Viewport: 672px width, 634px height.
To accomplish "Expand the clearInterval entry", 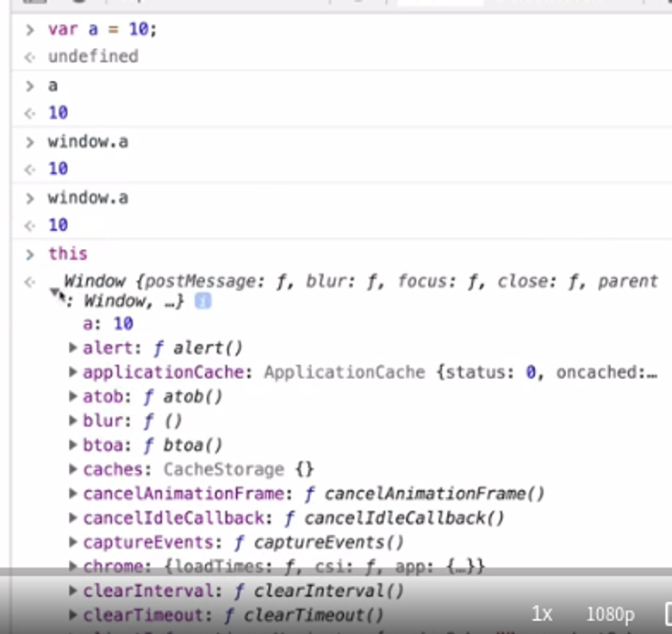I will pyautogui.click(x=73, y=591).
